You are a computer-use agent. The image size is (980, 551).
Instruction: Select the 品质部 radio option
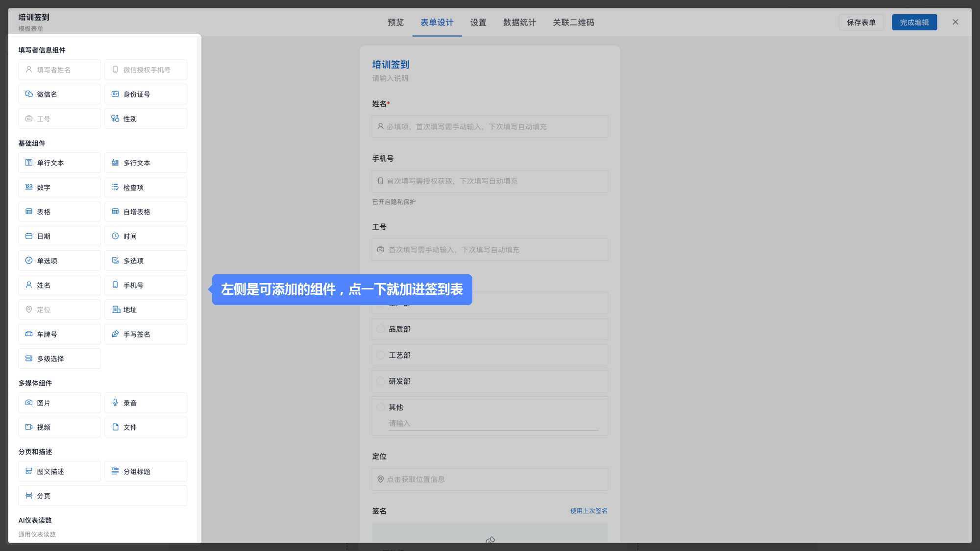[381, 329]
